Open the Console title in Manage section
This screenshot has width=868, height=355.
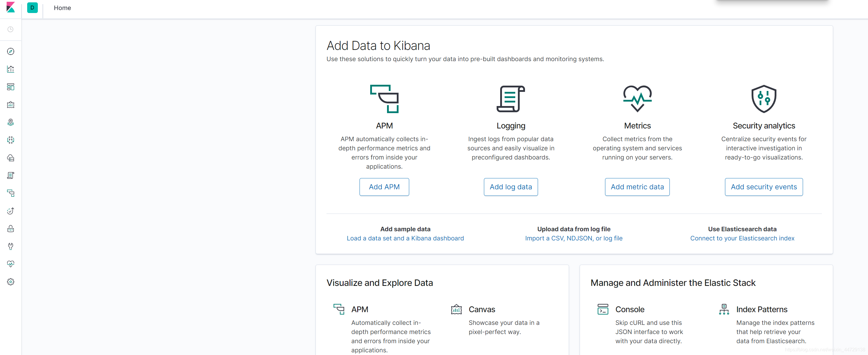click(630, 309)
